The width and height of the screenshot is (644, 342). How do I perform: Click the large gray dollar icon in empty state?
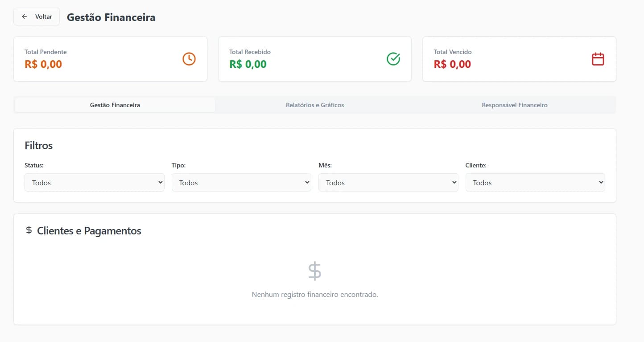click(x=315, y=270)
